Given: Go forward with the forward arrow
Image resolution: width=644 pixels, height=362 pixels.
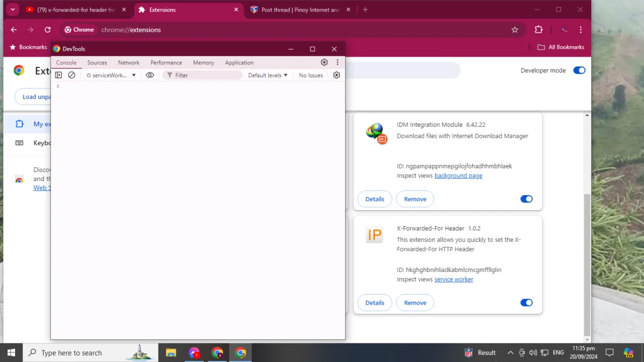Looking at the screenshot, I should coord(31,30).
